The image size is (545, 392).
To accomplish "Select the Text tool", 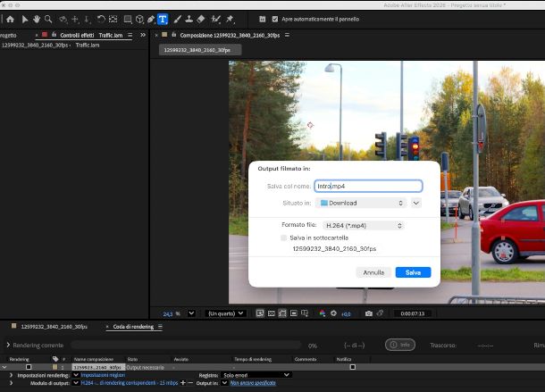I will [163, 19].
